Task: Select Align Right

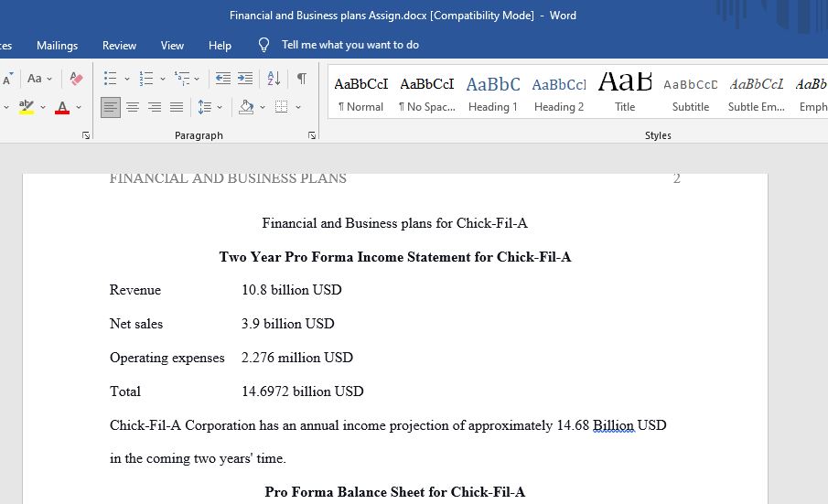Action: (x=155, y=108)
